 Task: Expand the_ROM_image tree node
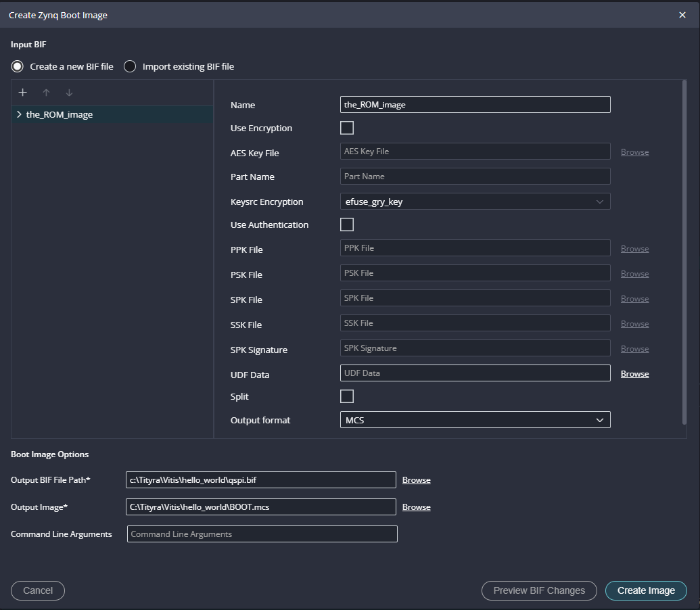click(19, 114)
